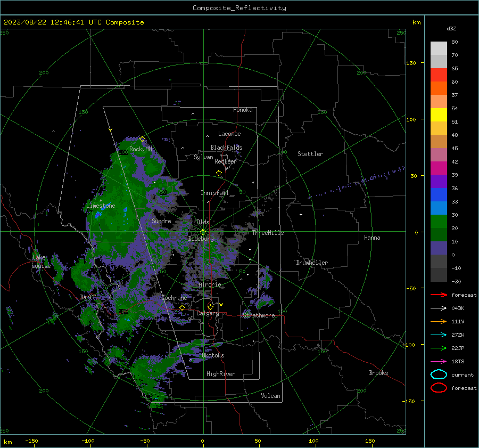Click the yellow diamond marker above Calgary
479x448 pixels.
coord(210,307)
